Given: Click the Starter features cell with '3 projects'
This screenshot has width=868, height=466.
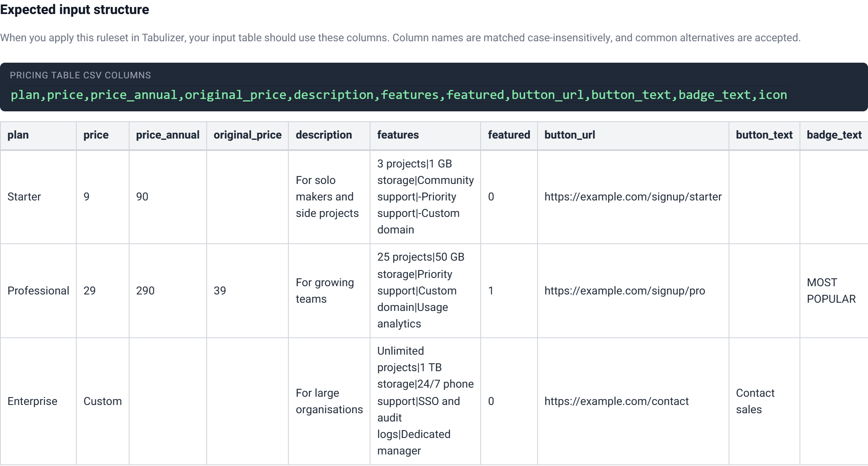Looking at the screenshot, I should click(425, 197).
